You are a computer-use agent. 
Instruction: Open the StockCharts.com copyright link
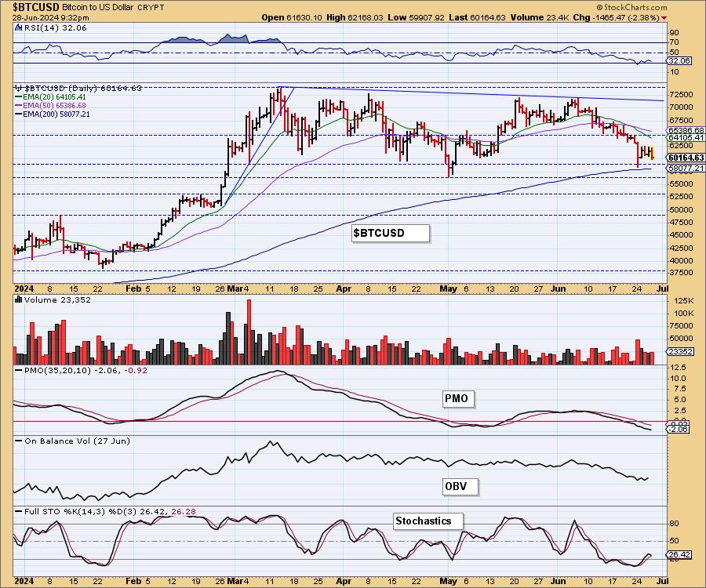point(631,7)
